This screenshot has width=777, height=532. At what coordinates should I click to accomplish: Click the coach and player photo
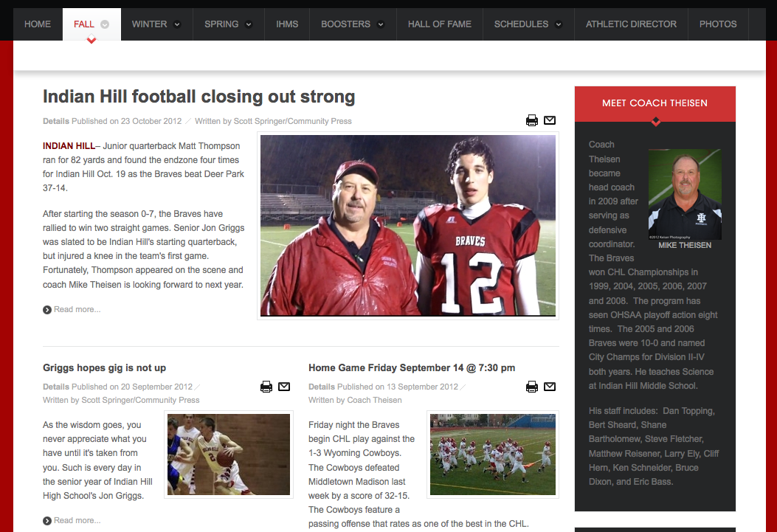pyautogui.click(x=408, y=225)
